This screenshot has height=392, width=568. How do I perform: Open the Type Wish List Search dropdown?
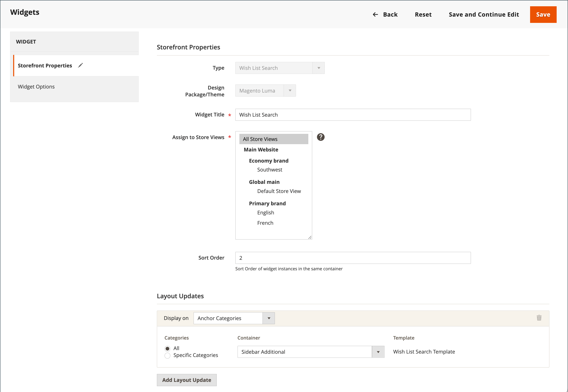(x=280, y=68)
